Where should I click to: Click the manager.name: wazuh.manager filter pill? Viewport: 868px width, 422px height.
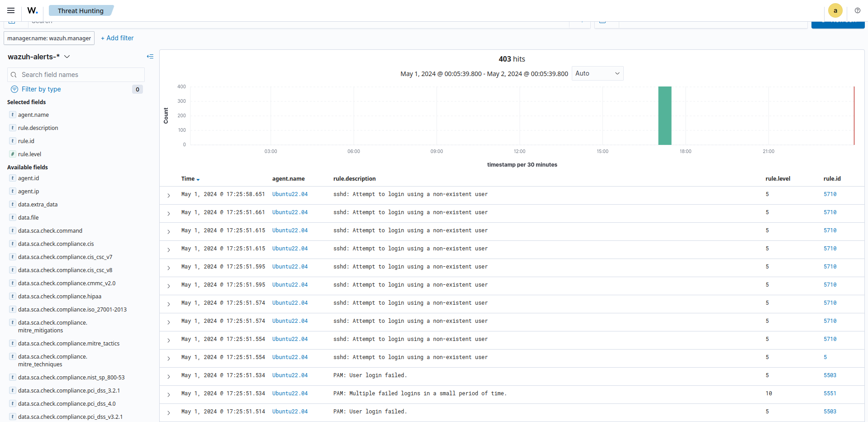click(49, 38)
